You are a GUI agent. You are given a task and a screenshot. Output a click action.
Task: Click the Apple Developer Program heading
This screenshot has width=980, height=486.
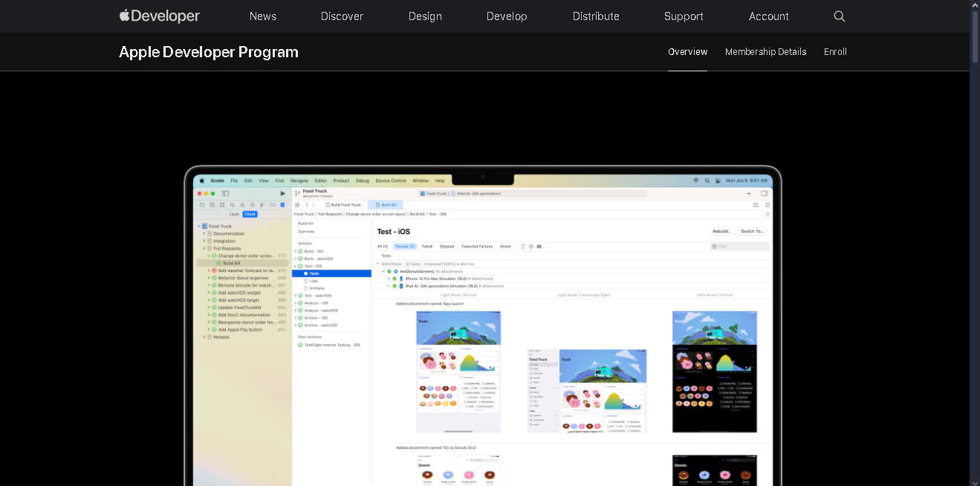tap(209, 52)
